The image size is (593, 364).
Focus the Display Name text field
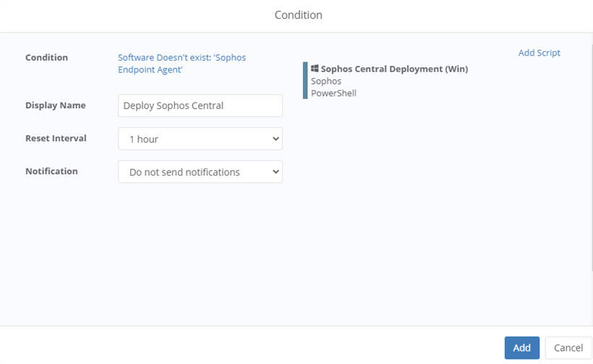coord(200,105)
